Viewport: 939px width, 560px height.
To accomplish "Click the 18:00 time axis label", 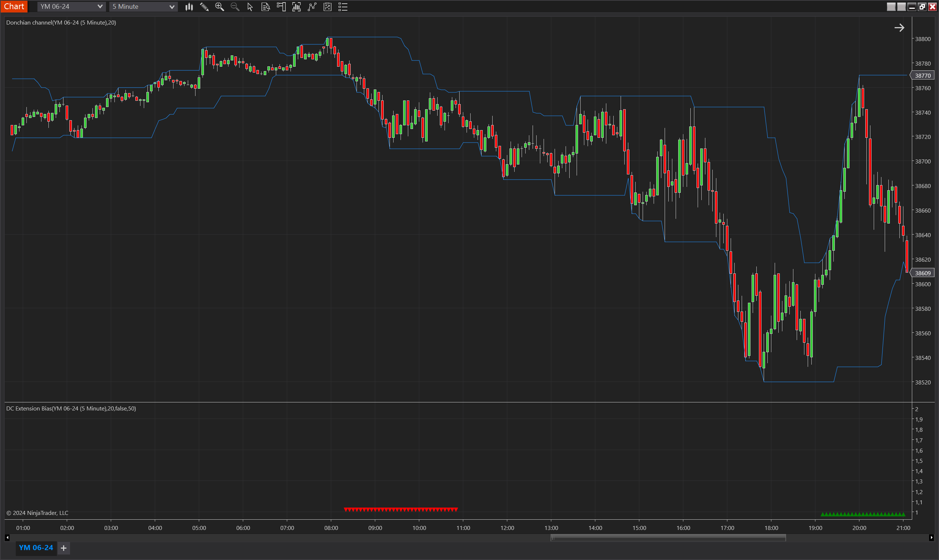I will pyautogui.click(x=771, y=528).
